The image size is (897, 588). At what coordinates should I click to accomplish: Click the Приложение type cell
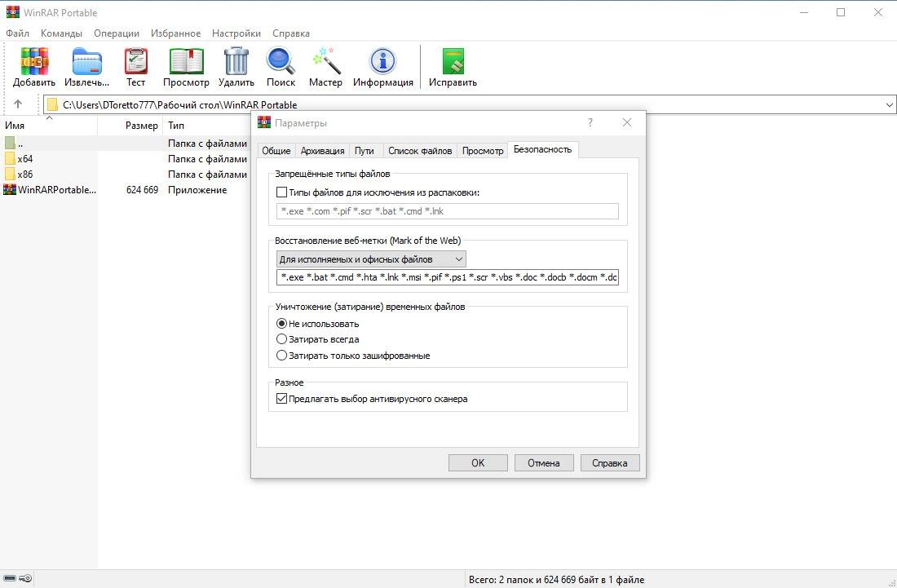tap(197, 190)
